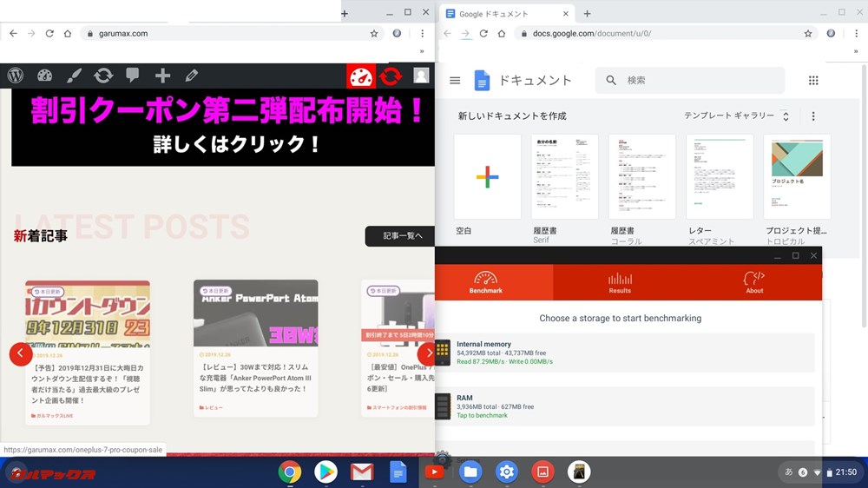Expand the hidden bookmarks chevron in Docs window

[856, 51]
